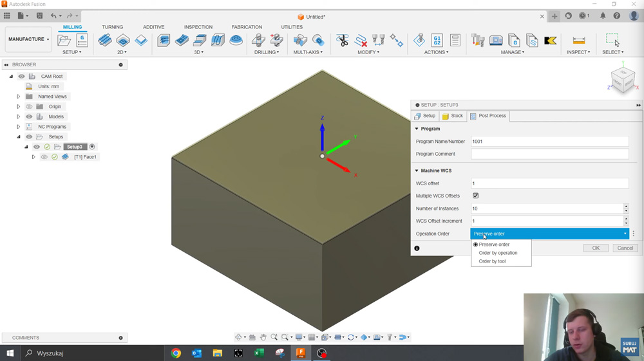Click the OK button in Setup dialog

[595, 248]
